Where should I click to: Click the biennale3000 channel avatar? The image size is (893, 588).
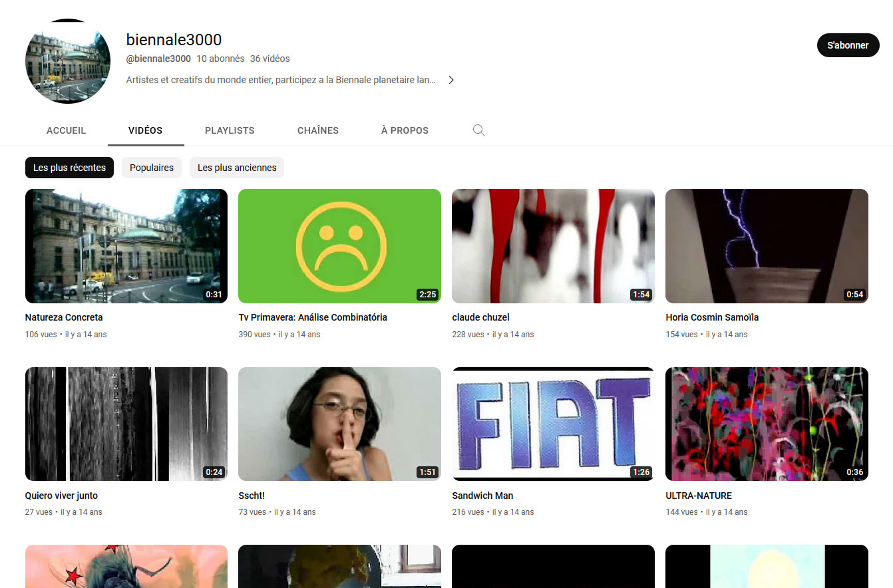(x=68, y=61)
